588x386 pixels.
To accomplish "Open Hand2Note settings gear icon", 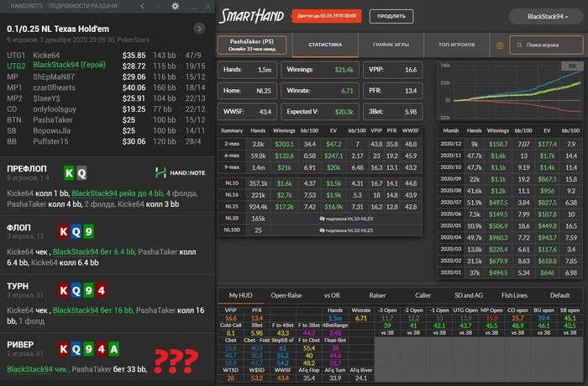I will coord(175,6).
